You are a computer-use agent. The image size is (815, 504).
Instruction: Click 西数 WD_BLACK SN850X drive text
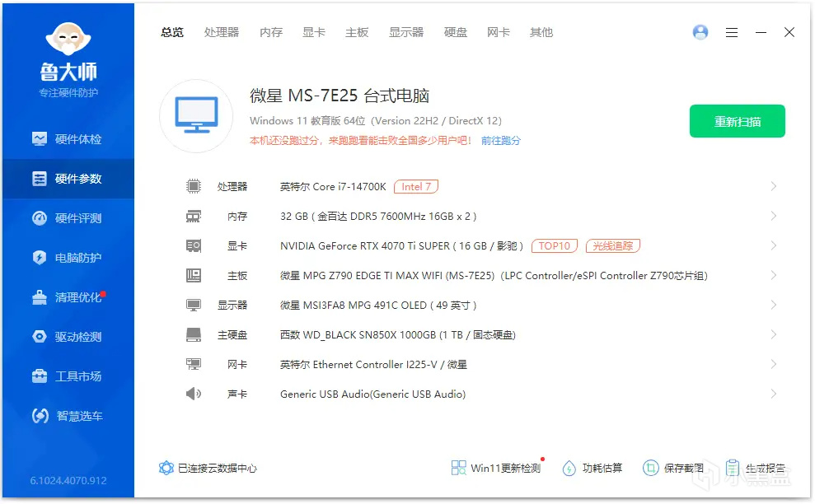(x=398, y=334)
